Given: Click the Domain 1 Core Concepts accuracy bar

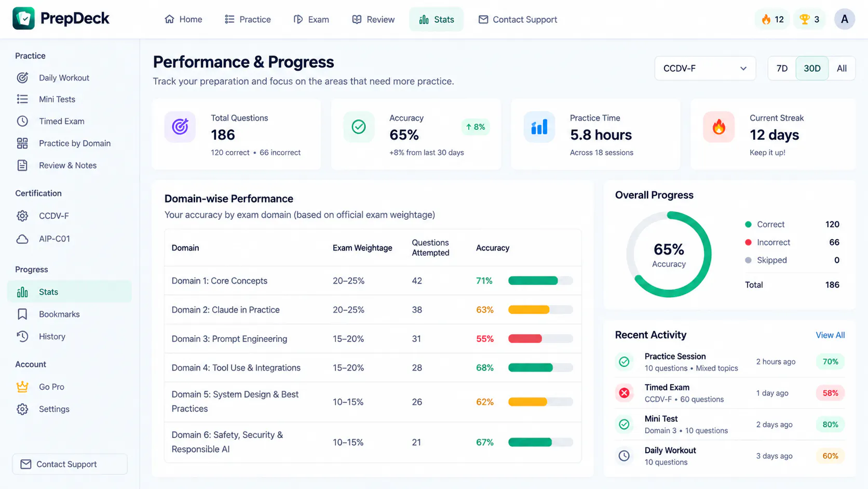Looking at the screenshot, I should coord(540,281).
